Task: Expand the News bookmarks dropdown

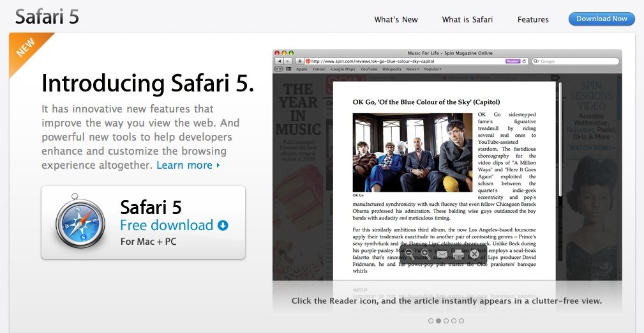Action: pyautogui.click(x=413, y=69)
